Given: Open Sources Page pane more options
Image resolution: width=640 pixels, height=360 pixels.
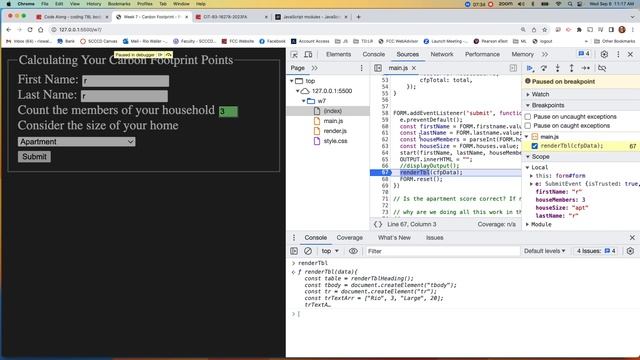Looking at the screenshot, I should tap(361, 68).
